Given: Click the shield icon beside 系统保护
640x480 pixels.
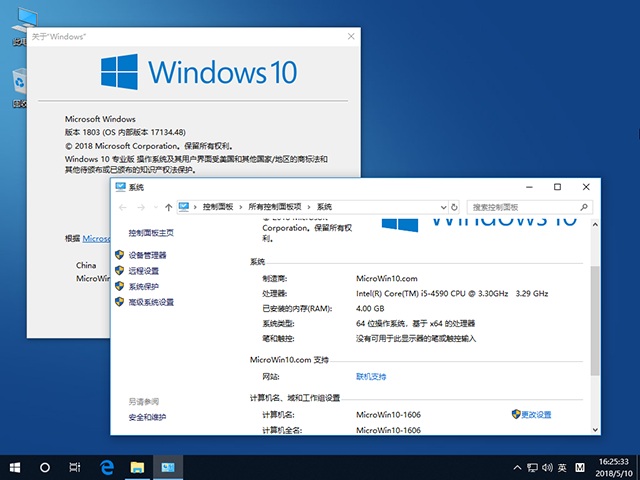Looking at the screenshot, I should tap(119, 286).
